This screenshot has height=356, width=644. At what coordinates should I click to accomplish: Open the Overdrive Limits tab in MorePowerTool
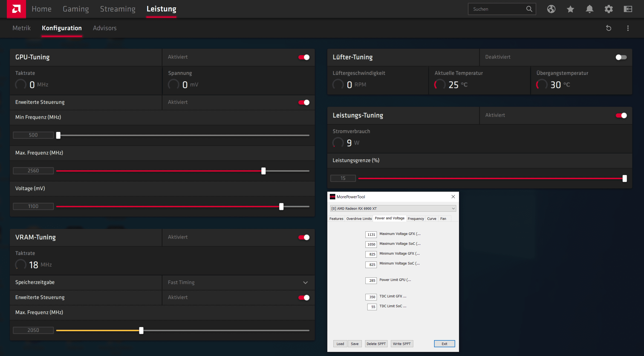[359, 219]
